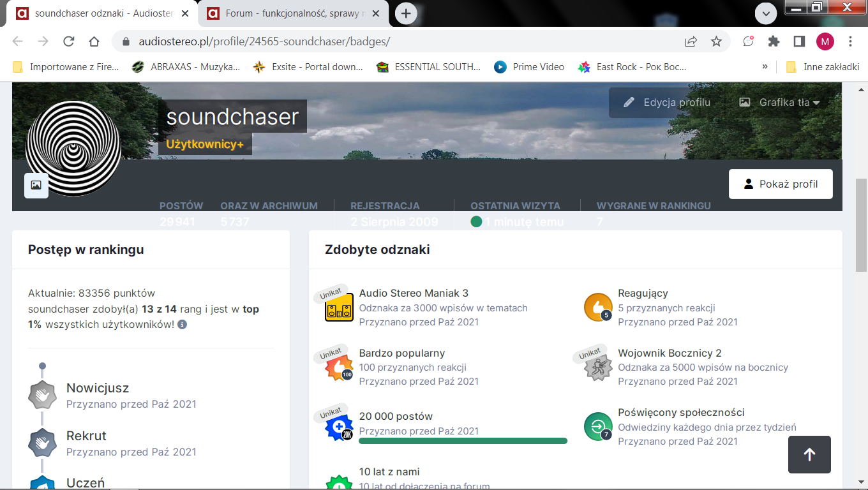Click the change profile photo icon
Viewport: 868px width, 490px height.
(x=36, y=185)
